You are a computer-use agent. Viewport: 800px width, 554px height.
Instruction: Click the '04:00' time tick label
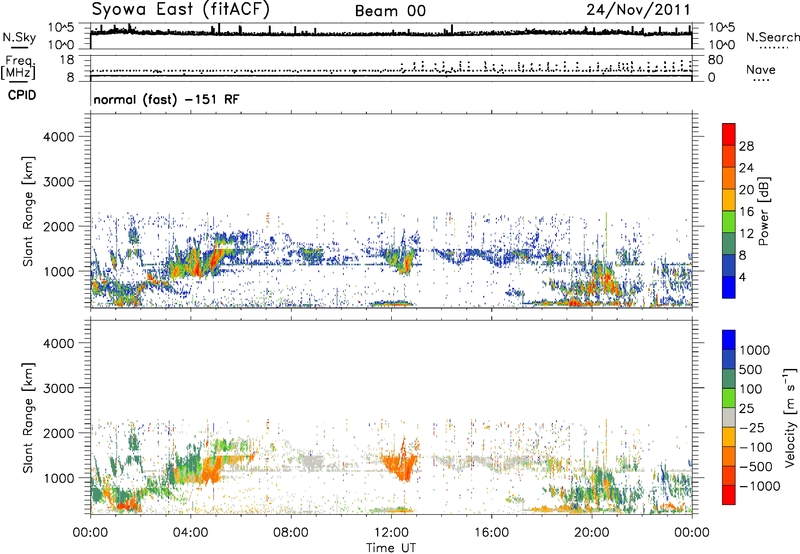click(x=190, y=533)
